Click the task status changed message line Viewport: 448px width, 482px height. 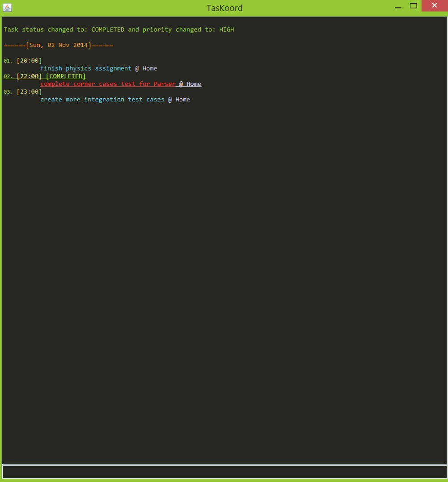(119, 30)
